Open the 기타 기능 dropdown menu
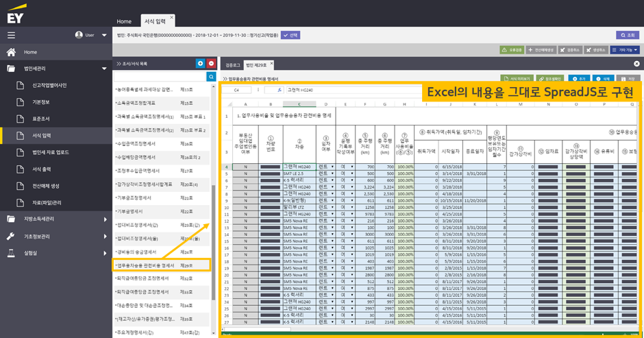The height and width of the screenshot is (338, 644). [625, 50]
